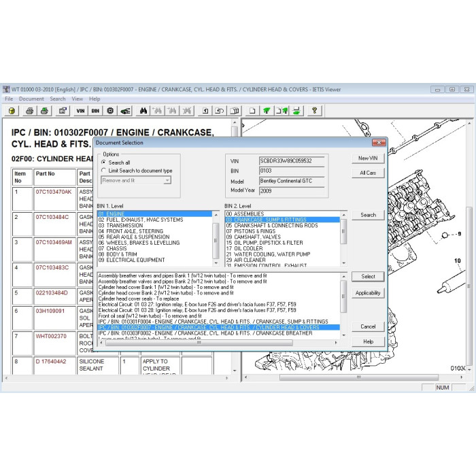Select Front oil seal (W12 twin turbo) document
Image resolution: width=476 pixels, height=476 pixels.
click(x=218, y=316)
